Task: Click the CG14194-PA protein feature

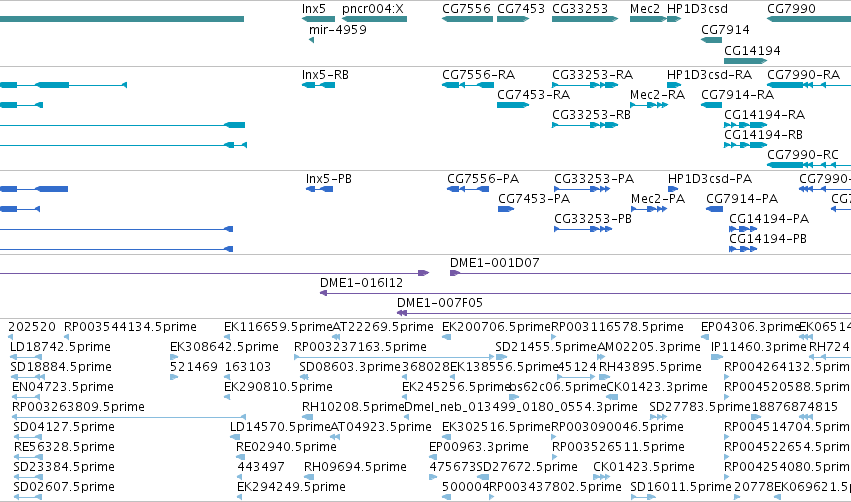Action: click(743, 229)
